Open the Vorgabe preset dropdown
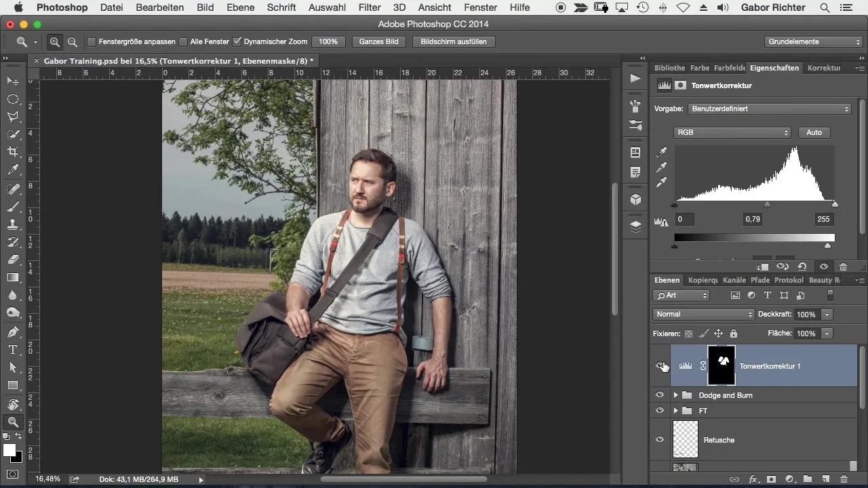 pos(770,108)
